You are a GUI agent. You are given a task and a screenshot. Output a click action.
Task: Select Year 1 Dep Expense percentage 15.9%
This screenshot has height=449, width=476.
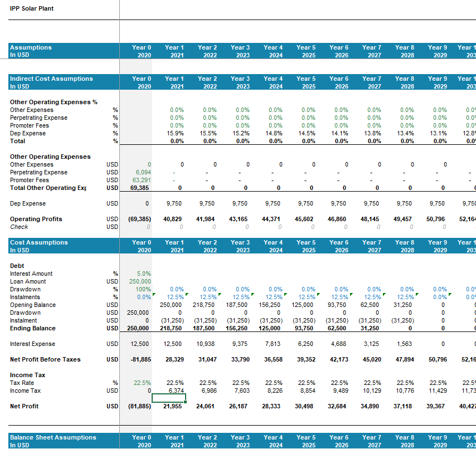176,134
